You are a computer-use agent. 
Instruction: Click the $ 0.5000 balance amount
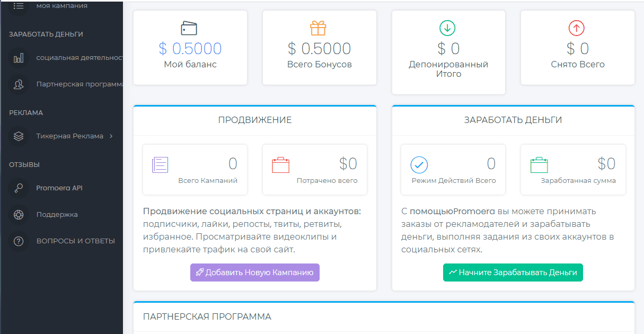[190, 49]
